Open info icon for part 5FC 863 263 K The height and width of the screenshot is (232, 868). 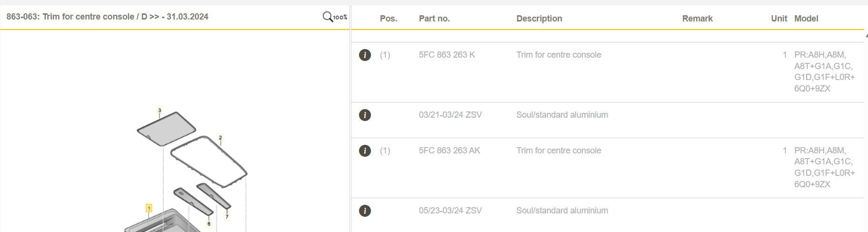[365, 55]
